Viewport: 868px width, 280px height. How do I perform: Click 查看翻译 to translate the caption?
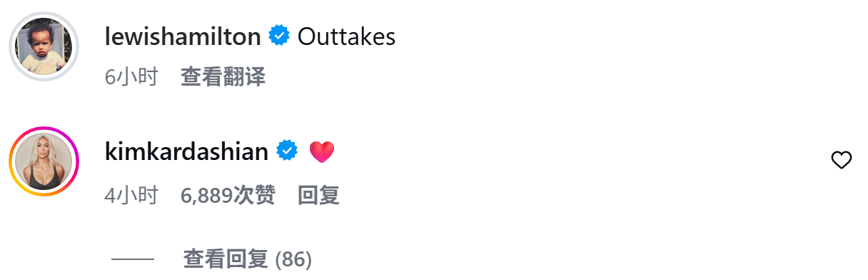coord(223,77)
